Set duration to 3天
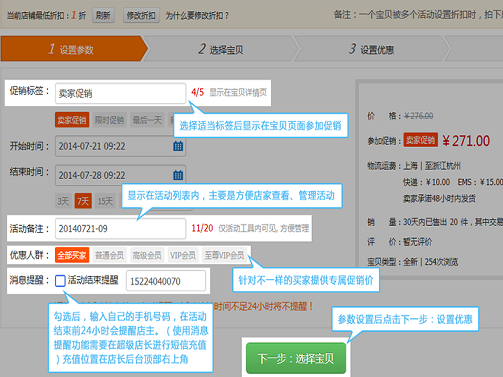This screenshot has width=503, height=377. click(63, 201)
